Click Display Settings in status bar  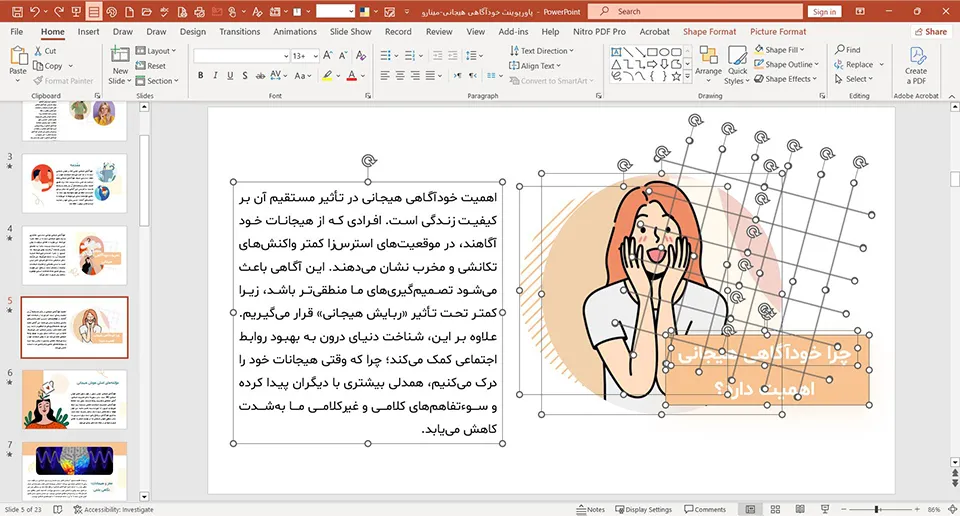(643, 509)
